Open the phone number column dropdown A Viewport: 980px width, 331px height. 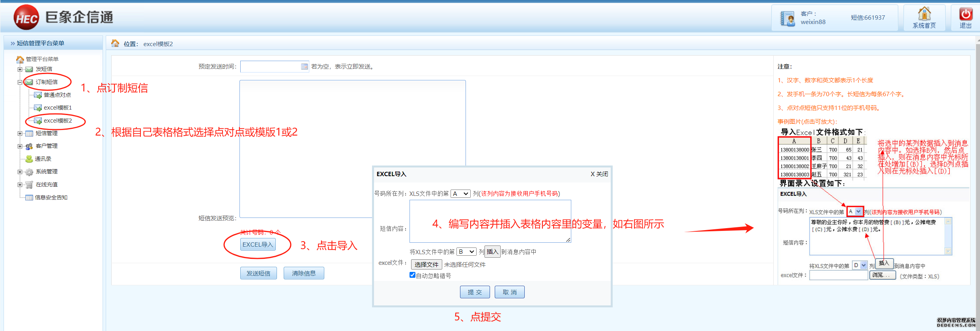tap(460, 193)
